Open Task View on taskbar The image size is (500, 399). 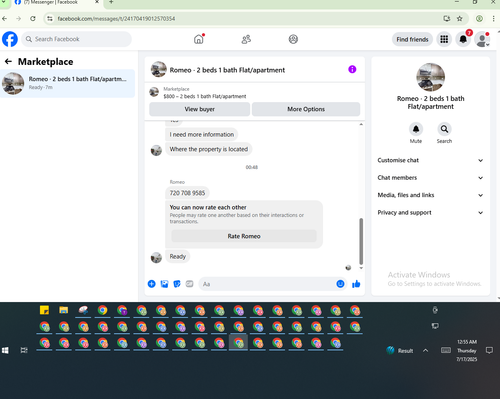24,350
